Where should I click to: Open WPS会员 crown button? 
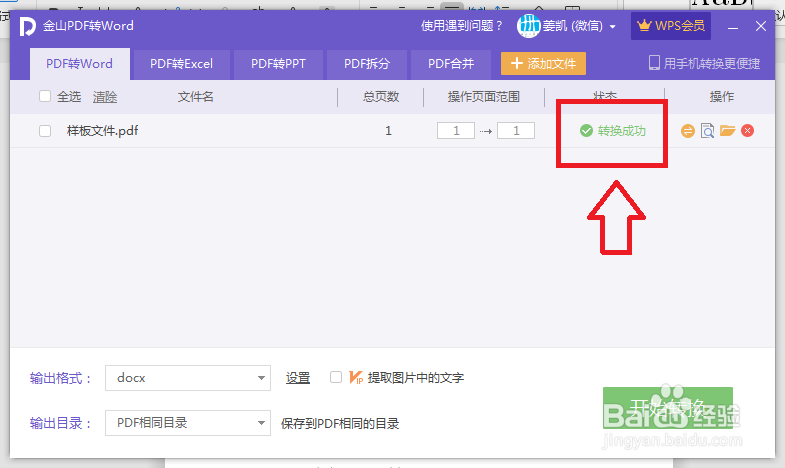671,26
